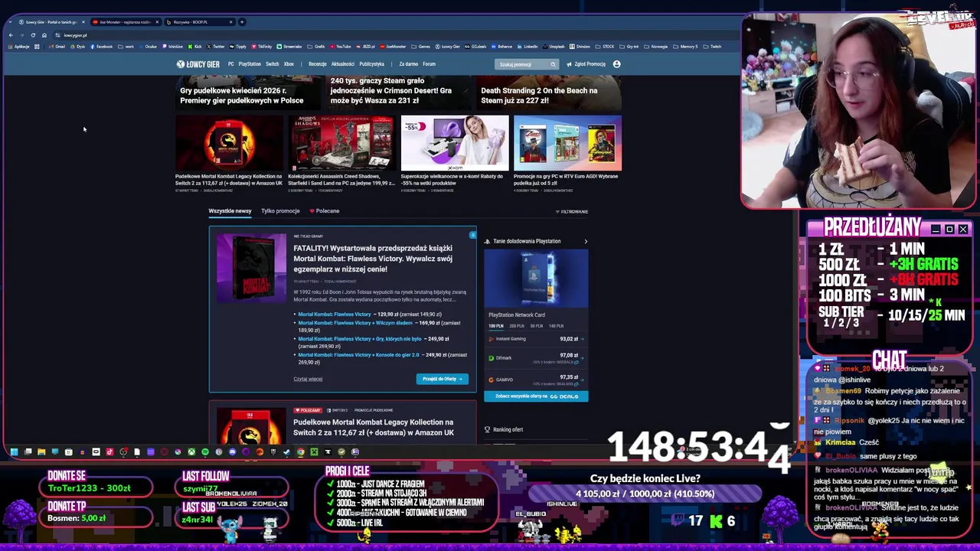Click Zobacz wszystkie oferty na GG.deals

tap(536, 396)
